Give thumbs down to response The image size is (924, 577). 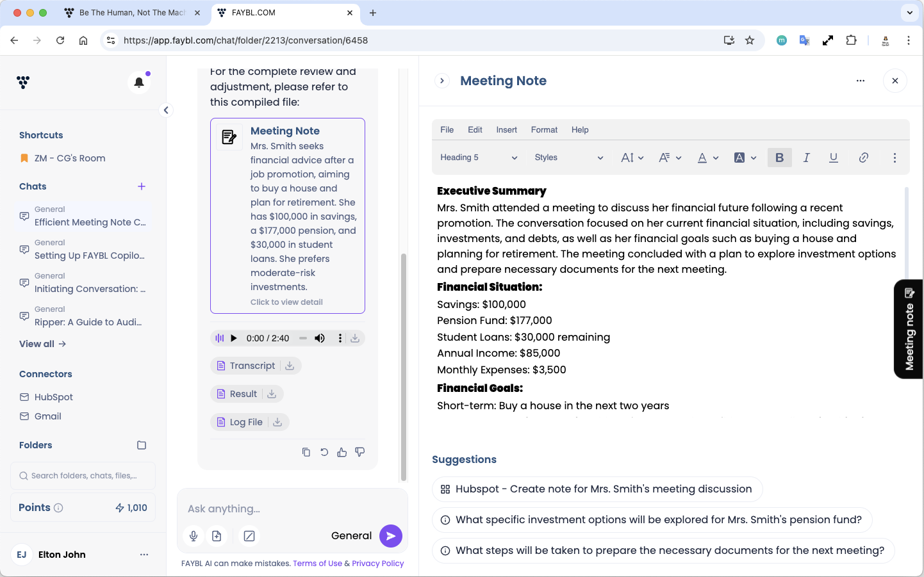tap(360, 452)
